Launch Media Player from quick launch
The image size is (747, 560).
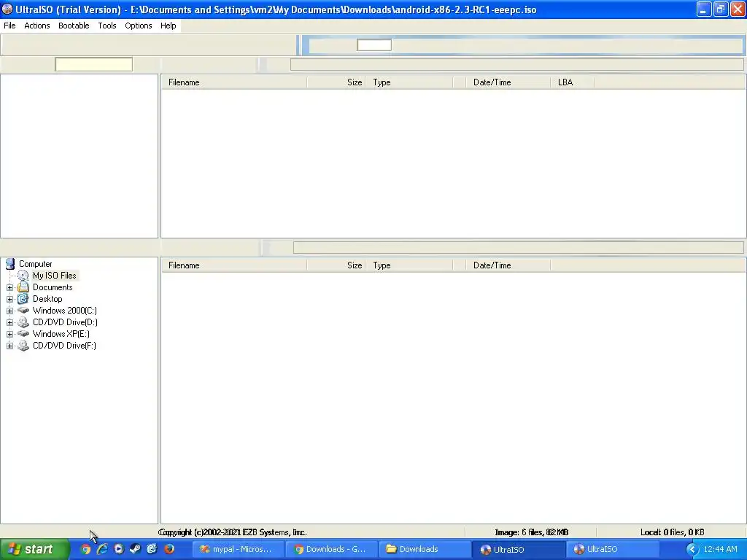point(119,549)
